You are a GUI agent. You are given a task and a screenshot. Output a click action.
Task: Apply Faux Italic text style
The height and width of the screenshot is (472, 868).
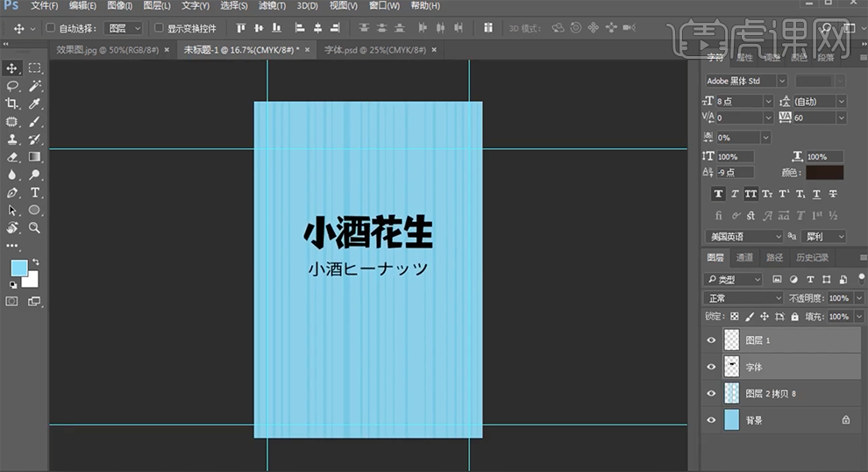pos(735,194)
